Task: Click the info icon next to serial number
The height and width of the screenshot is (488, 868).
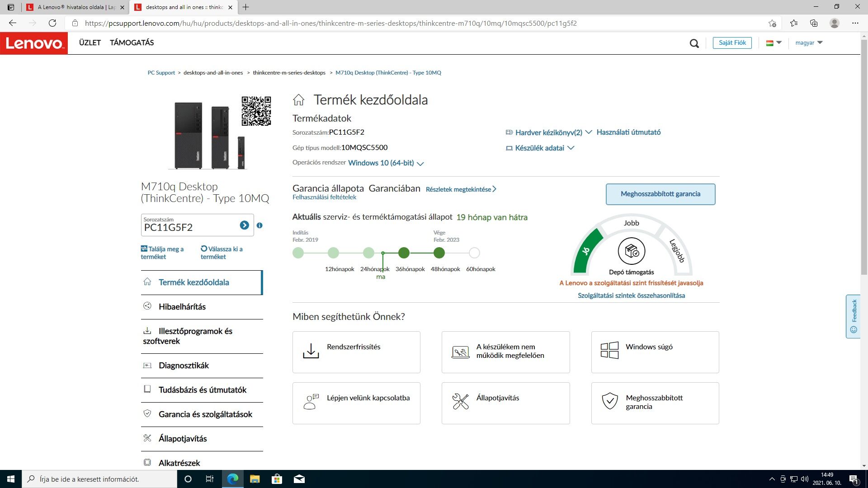Action: 259,225
